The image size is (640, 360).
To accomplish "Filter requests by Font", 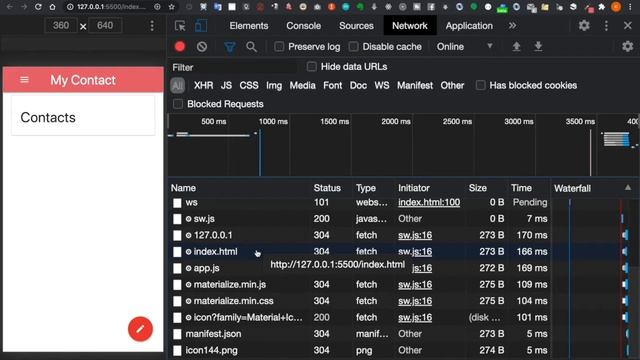I will click(333, 85).
